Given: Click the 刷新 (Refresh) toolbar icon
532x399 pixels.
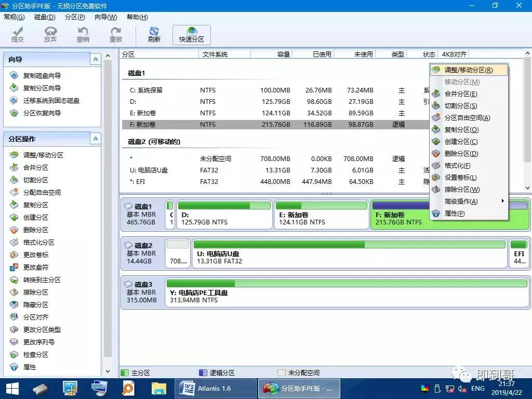Looking at the screenshot, I should pyautogui.click(x=154, y=34).
